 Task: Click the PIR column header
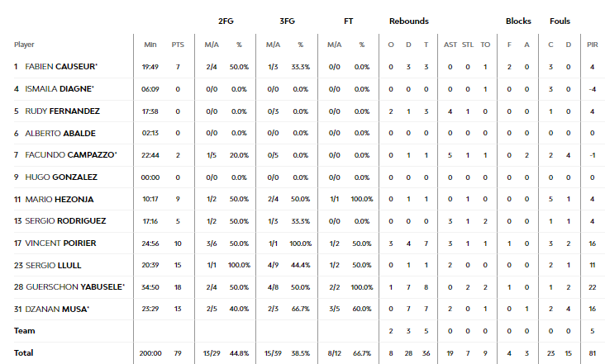(x=593, y=45)
